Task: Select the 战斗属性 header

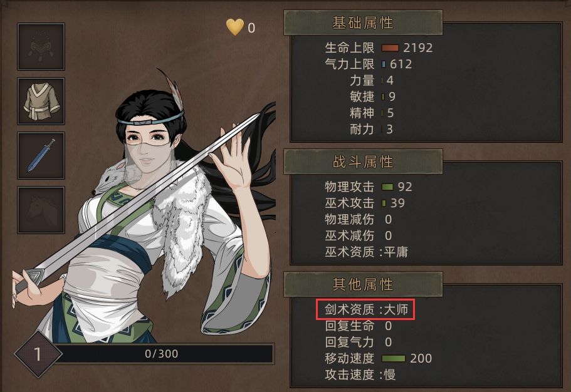Action: [363, 162]
